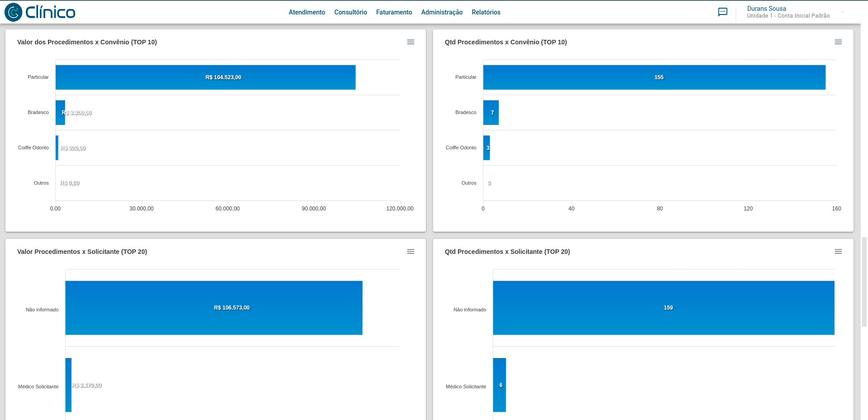Click the page vertical scrollbar
The height and width of the screenshot is (420, 868).
coord(864,281)
